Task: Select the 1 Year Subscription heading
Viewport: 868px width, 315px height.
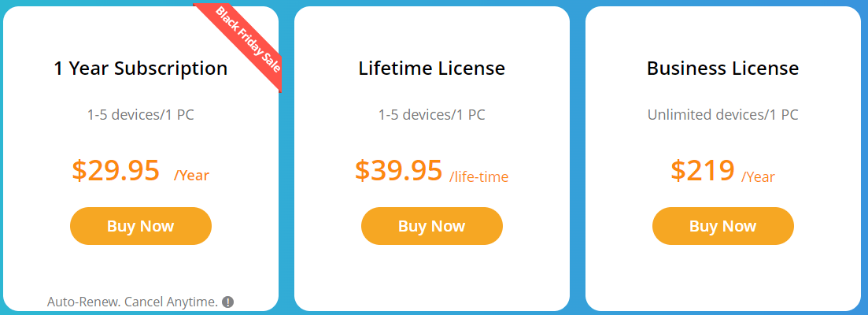Action: [x=141, y=69]
